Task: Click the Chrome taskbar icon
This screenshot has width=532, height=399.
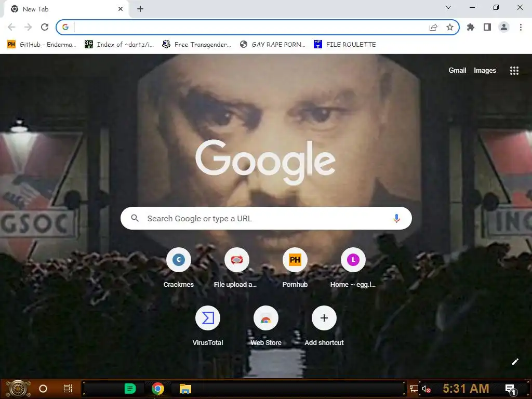Action: (x=158, y=389)
